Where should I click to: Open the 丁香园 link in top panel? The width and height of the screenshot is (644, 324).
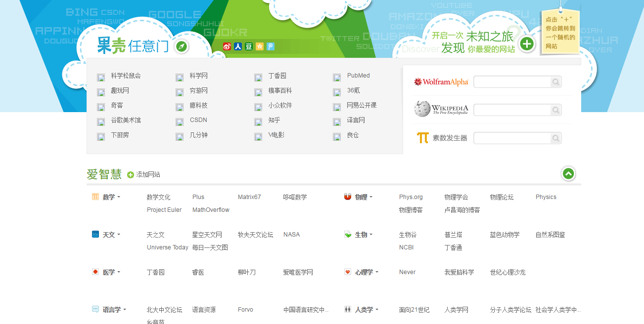(x=277, y=76)
